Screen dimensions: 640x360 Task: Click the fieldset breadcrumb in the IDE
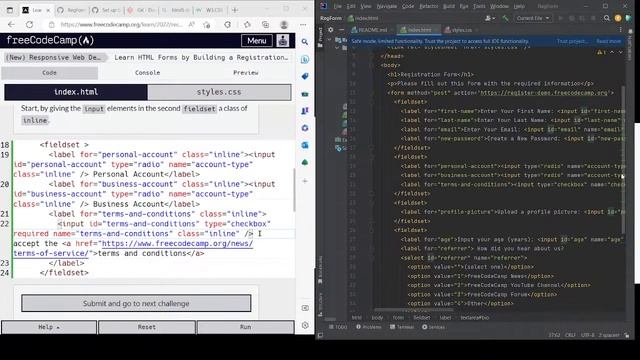(422, 318)
